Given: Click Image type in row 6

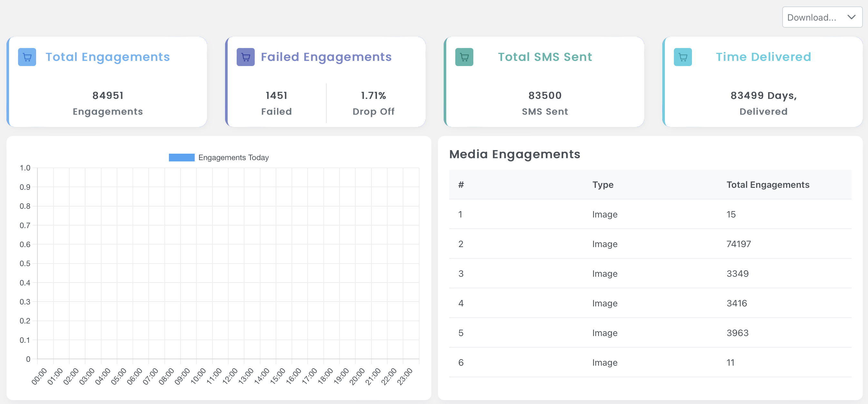Looking at the screenshot, I should (605, 362).
